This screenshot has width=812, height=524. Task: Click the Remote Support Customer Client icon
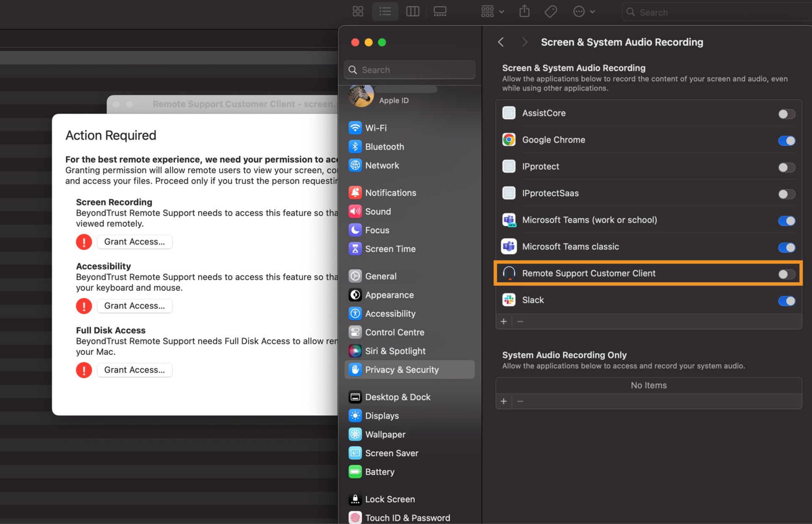pos(509,273)
